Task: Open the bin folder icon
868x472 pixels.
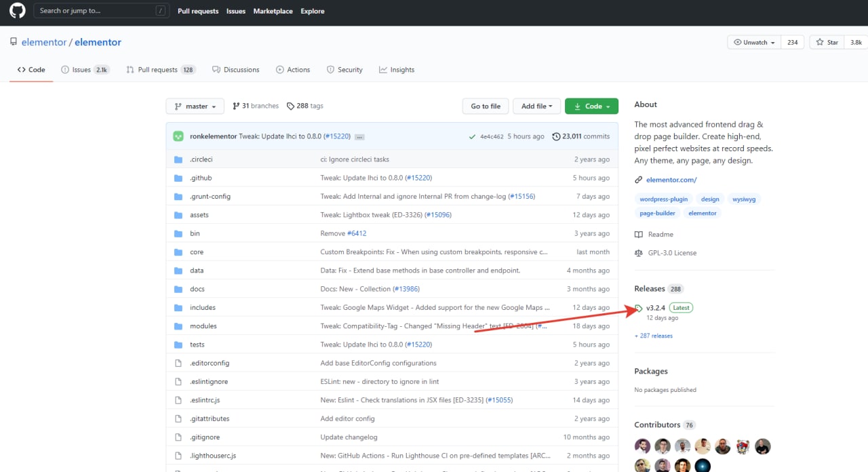Action: pos(178,233)
